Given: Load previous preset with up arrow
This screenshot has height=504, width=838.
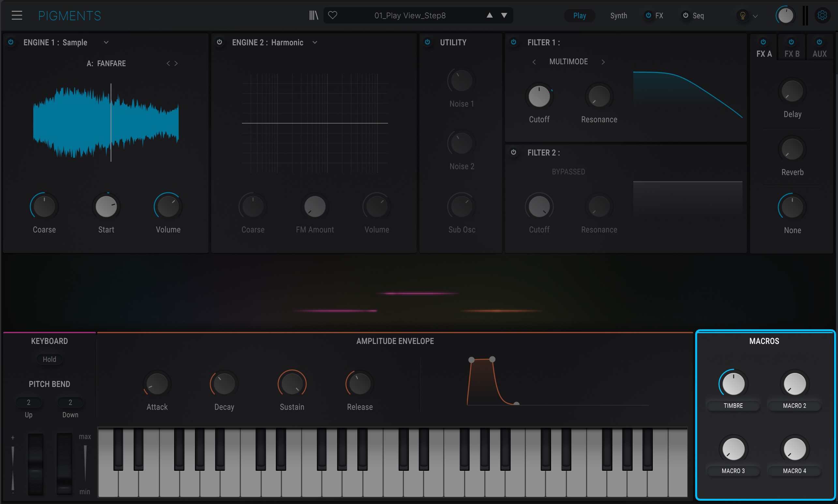Looking at the screenshot, I should click(489, 15).
